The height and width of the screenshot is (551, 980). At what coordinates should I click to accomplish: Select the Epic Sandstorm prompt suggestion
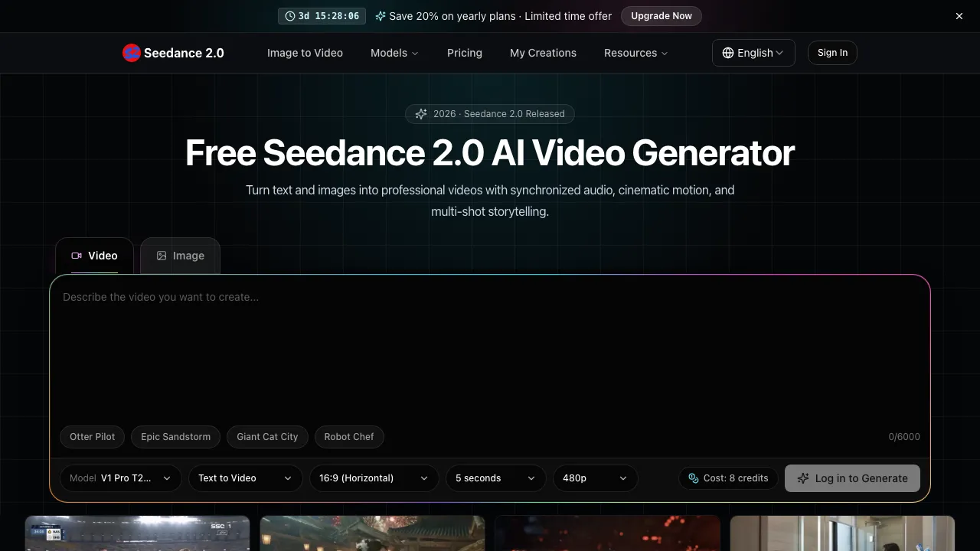(175, 437)
